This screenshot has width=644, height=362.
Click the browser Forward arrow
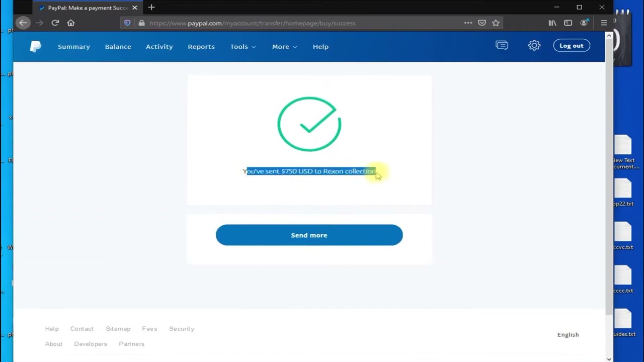click(x=39, y=23)
